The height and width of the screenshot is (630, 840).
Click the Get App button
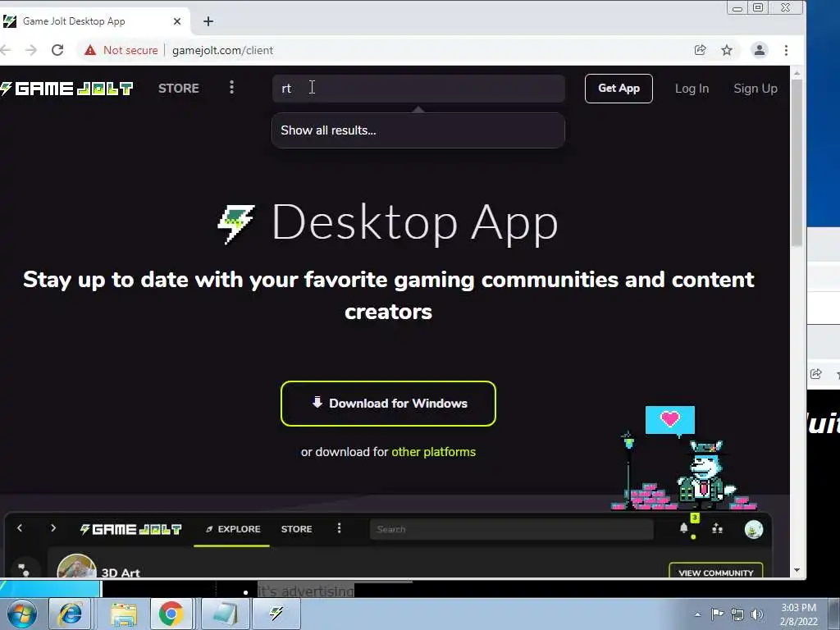pos(619,89)
